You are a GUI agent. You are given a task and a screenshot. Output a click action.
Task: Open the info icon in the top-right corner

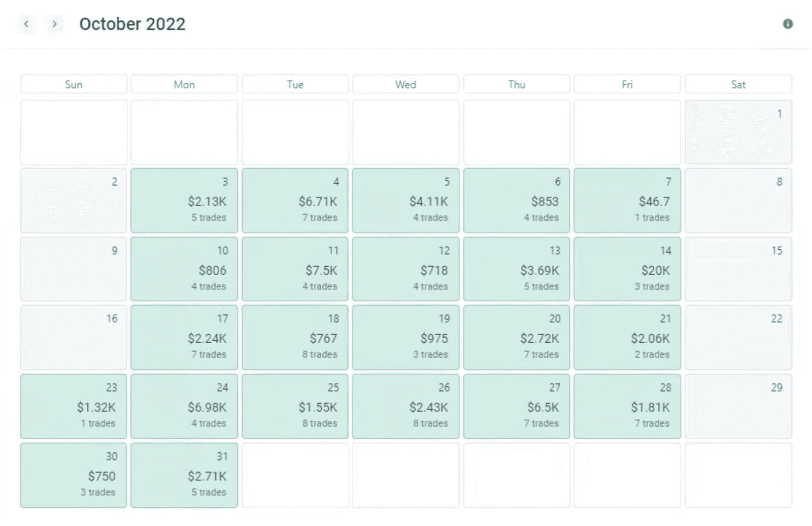click(788, 24)
